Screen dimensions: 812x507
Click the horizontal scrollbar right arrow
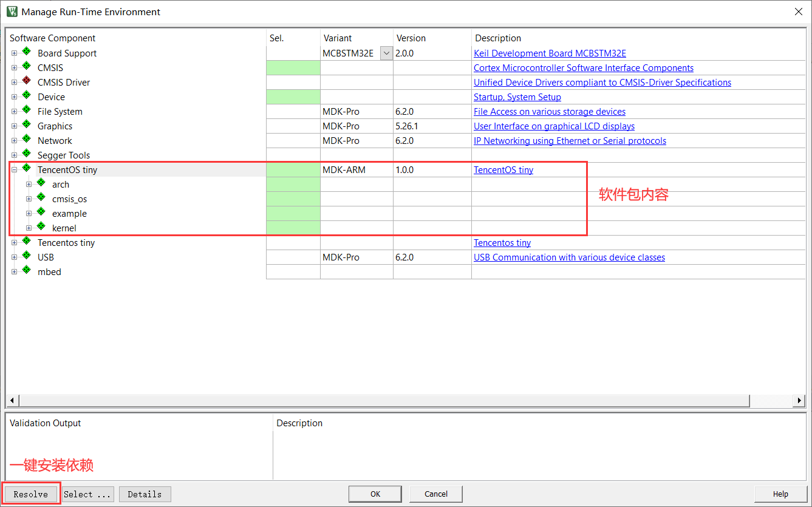pos(800,401)
